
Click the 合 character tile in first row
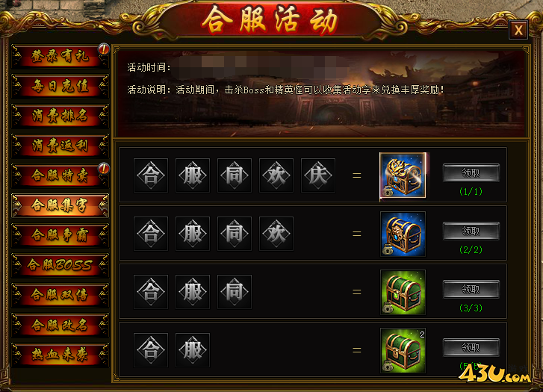coord(151,175)
